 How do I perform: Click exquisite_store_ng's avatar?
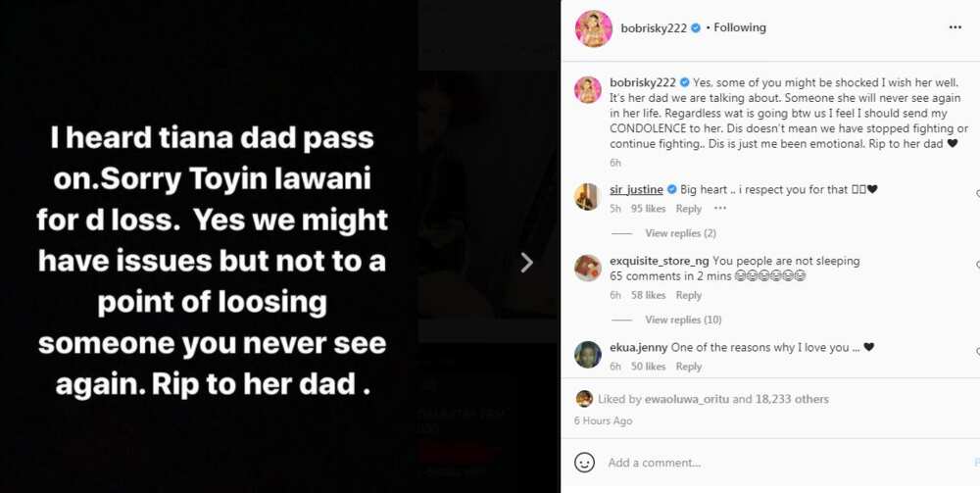point(587,268)
